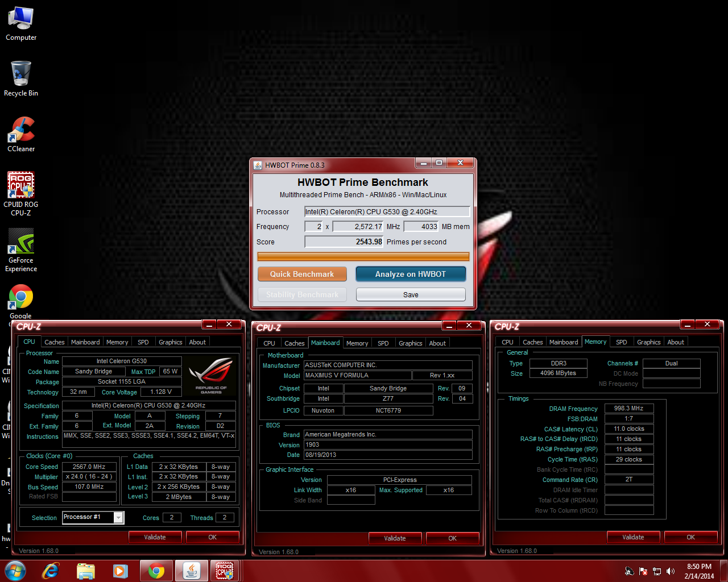Click the Multiplier x 24.0 value
The height and width of the screenshot is (582, 728).
pyautogui.click(x=89, y=477)
